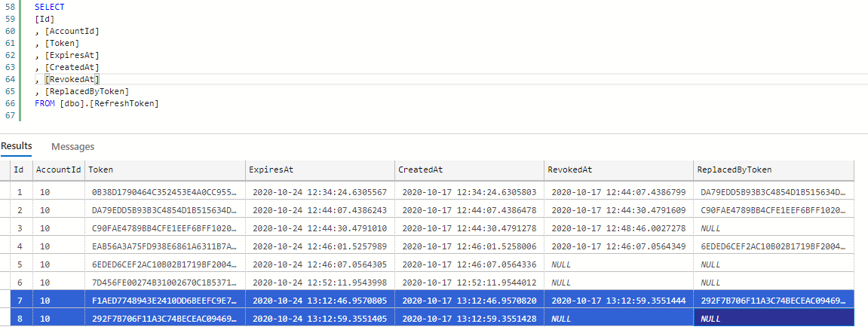Click the Id column header
The height and width of the screenshot is (336, 868).
click(x=18, y=170)
